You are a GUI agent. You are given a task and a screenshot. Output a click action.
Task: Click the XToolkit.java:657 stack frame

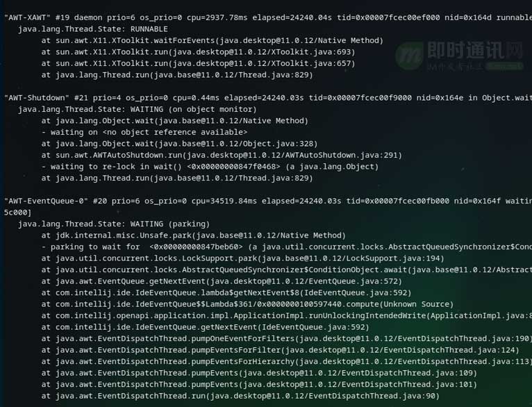(x=198, y=63)
